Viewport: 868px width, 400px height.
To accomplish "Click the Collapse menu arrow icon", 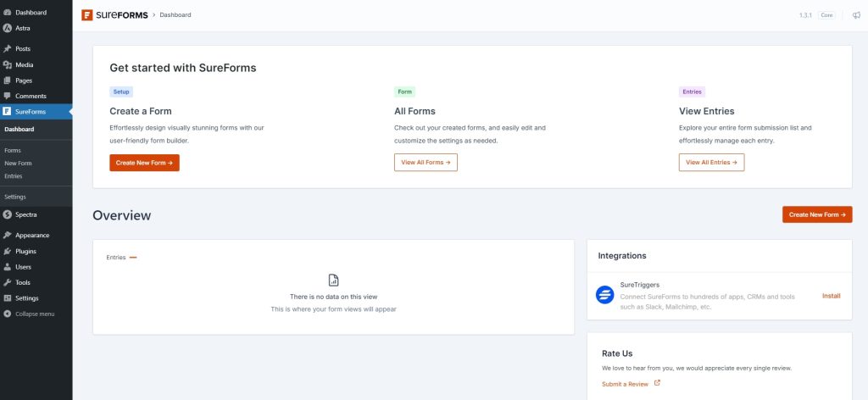I will tap(7, 314).
